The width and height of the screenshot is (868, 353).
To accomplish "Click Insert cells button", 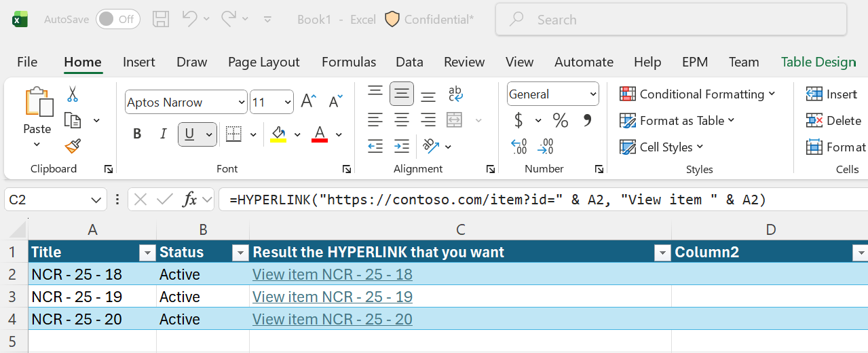I will [x=831, y=94].
